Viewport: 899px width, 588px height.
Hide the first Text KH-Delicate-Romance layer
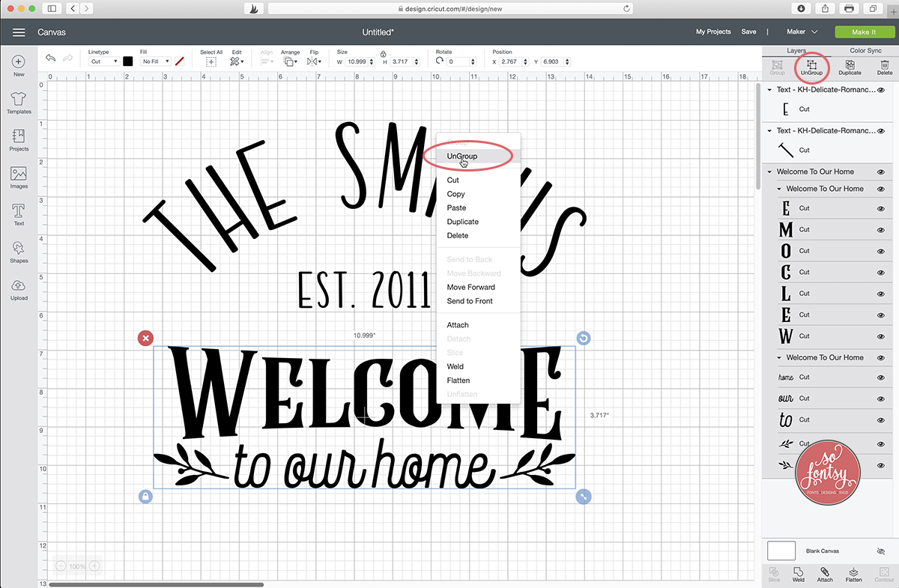tap(881, 90)
